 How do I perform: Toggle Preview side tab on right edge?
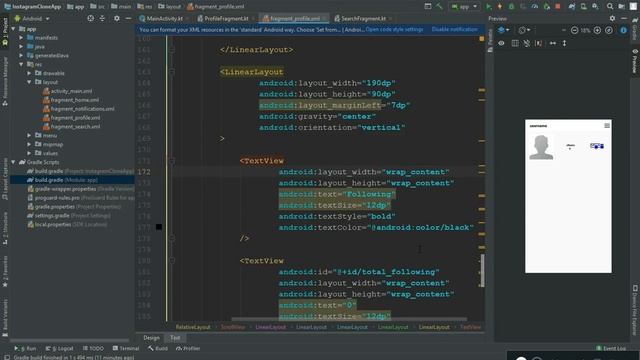[x=635, y=61]
